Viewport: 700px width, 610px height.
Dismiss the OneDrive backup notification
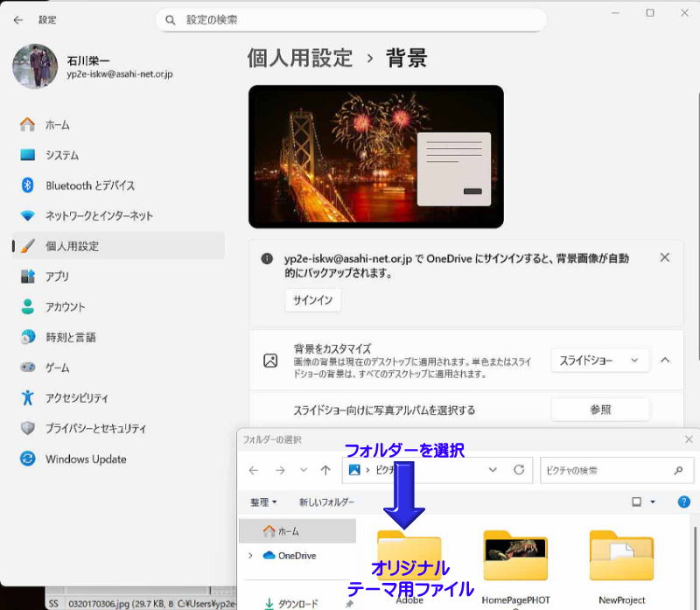(665, 257)
